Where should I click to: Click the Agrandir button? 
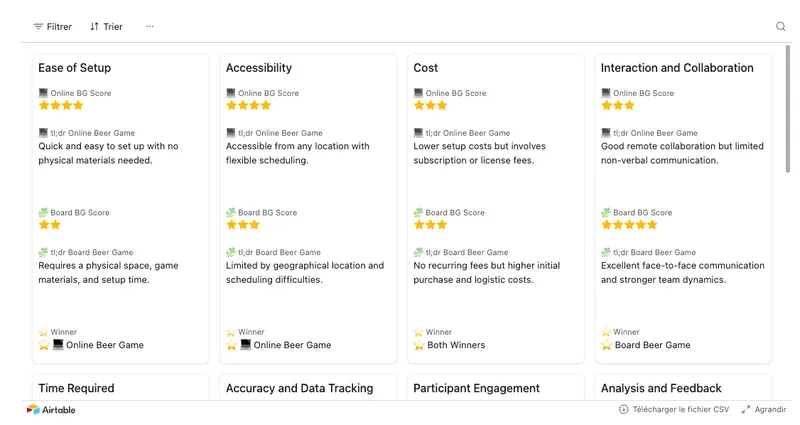pyautogui.click(x=764, y=410)
